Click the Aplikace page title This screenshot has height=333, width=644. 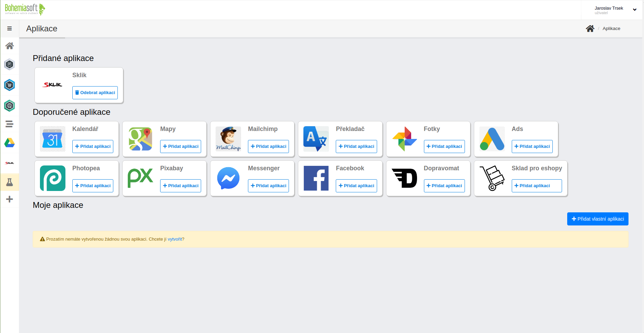coord(42,29)
